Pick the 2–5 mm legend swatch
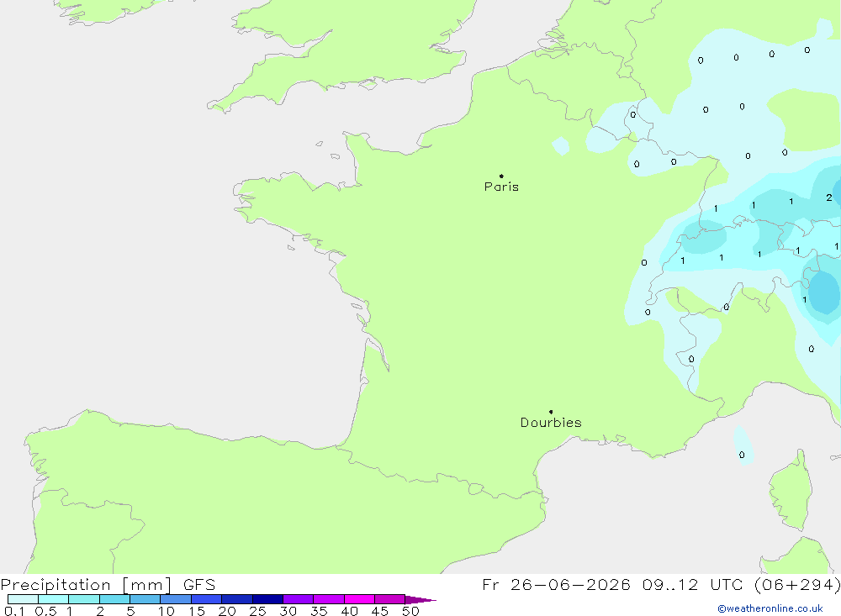Viewport: 841px width, 616px height. 114,599
